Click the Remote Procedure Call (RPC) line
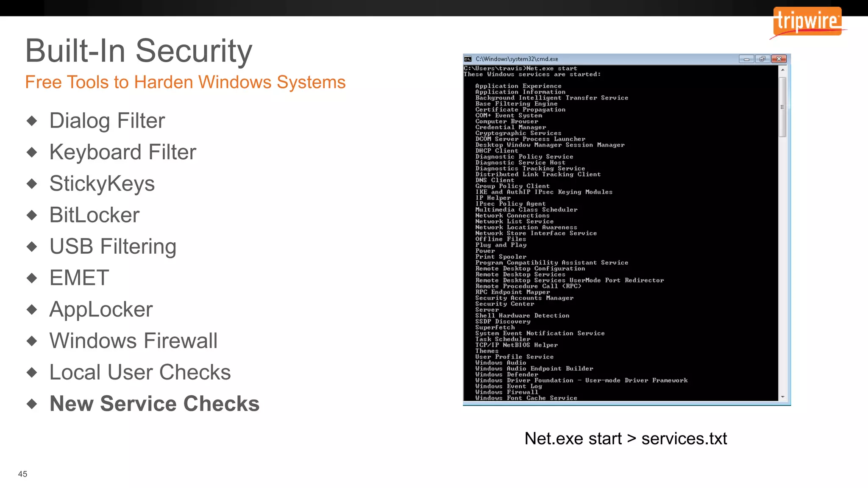The height and width of the screenshot is (488, 868). coord(528,286)
